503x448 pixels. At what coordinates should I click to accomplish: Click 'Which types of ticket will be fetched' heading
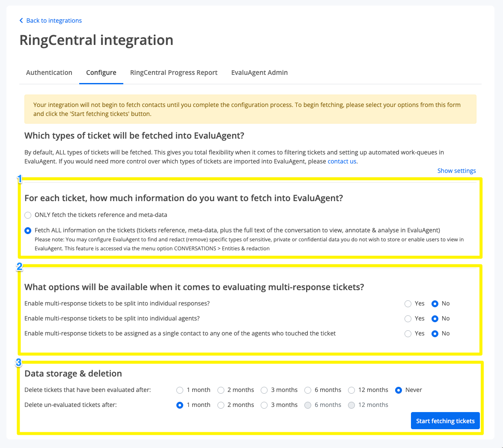pos(134,136)
